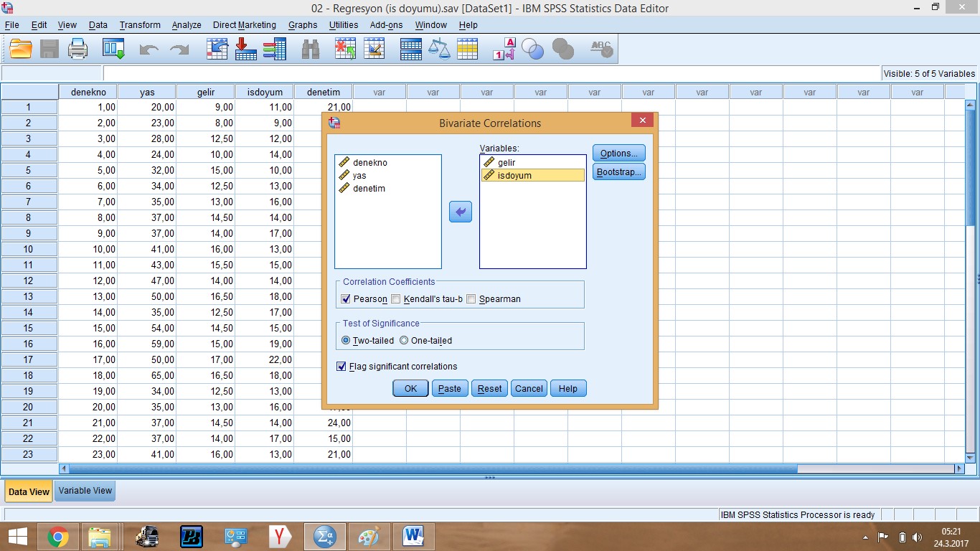This screenshot has width=980, height=551.
Task: Click the Go to case icon
Action: [217, 49]
